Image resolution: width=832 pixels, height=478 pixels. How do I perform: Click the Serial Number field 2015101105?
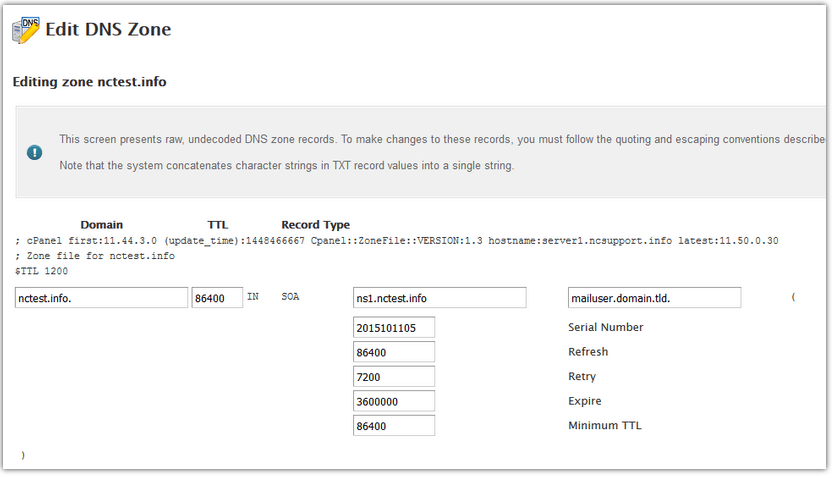pyautogui.click(x=394, y=327)
